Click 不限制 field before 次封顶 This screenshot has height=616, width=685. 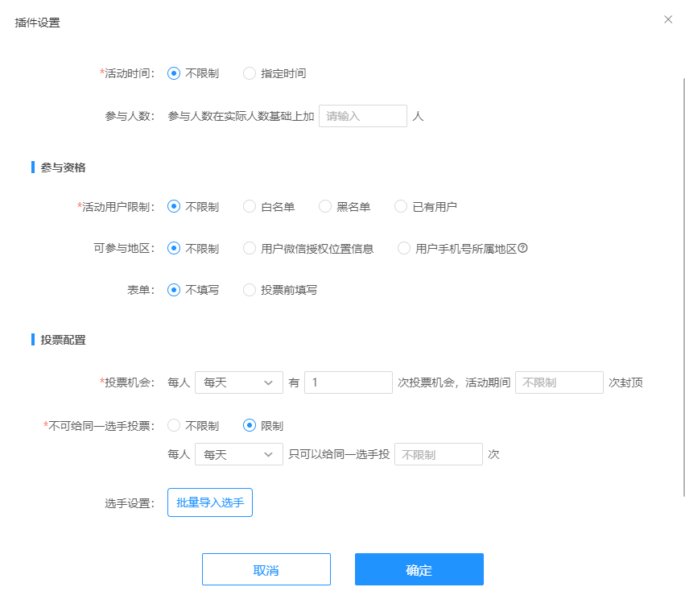click(559, 382)
